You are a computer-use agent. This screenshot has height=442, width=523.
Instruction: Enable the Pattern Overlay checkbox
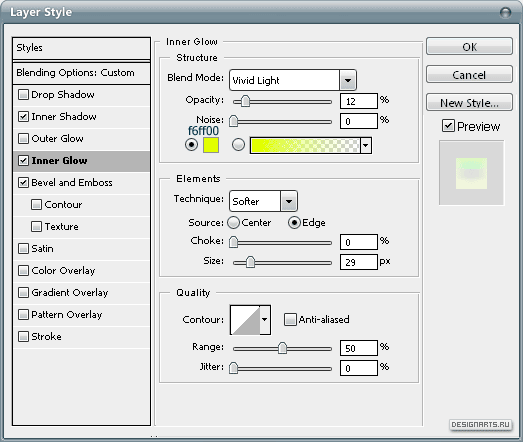[23, 315]
